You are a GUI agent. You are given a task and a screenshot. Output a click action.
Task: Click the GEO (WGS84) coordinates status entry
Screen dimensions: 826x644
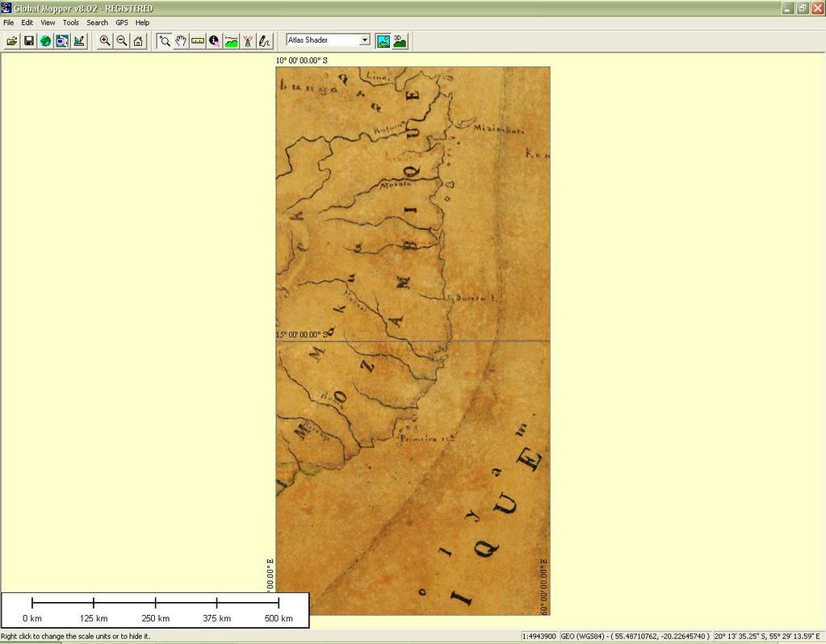(x=635, y=636)
